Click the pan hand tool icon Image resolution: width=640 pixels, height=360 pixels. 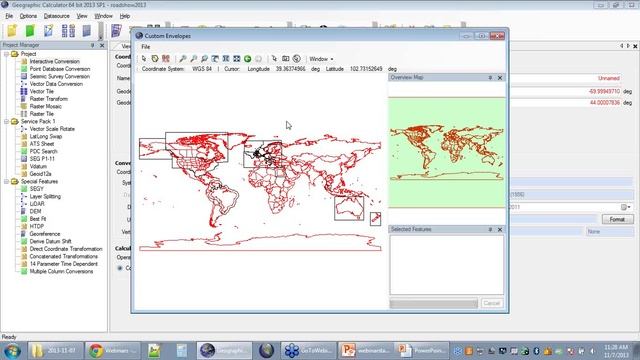pyautogui.click(x=215, y=59)
